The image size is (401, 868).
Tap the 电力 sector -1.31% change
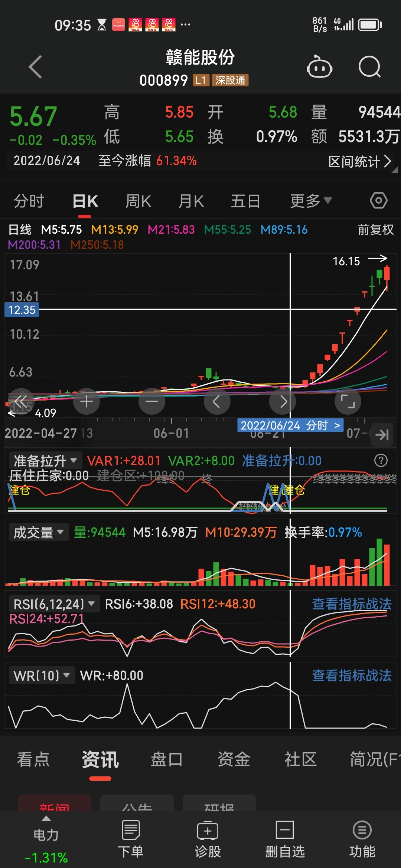tap(46, 858)
